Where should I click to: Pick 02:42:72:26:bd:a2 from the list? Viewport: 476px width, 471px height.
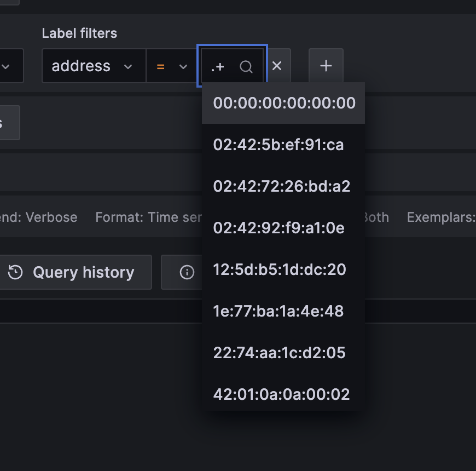pyautogui.click(x=281, y=186)
